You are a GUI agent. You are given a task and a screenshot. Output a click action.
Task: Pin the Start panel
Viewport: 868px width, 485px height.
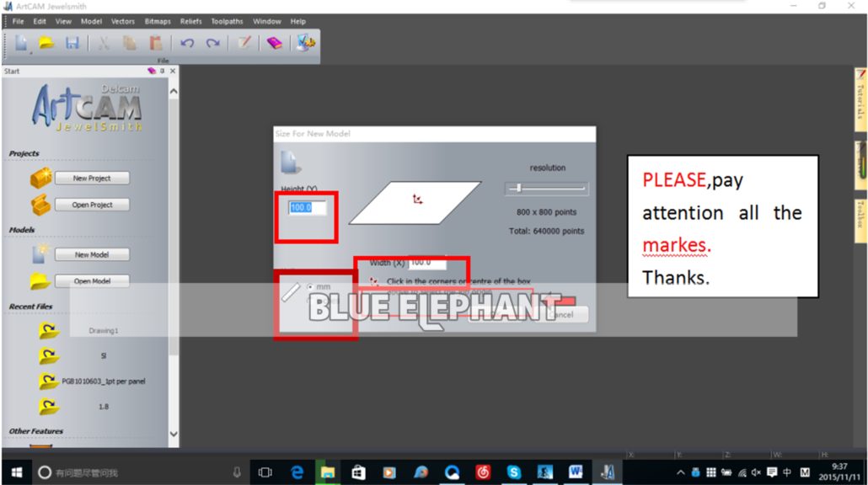(162, 72)
